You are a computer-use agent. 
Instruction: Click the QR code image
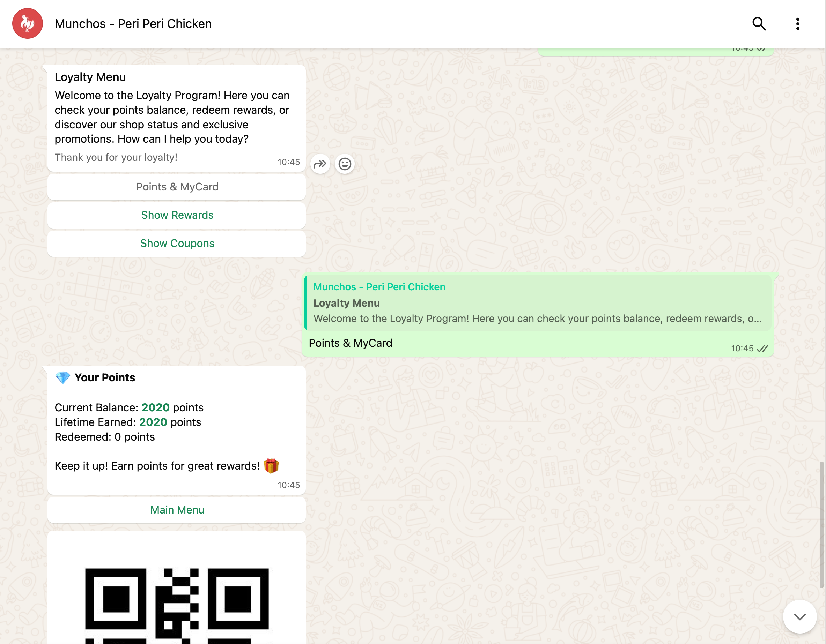pyautogui.click(x=177, y=605)
